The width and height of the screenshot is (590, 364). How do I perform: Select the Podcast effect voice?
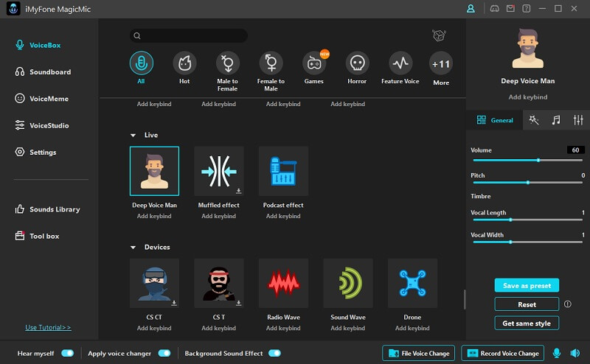click(283, 171)
